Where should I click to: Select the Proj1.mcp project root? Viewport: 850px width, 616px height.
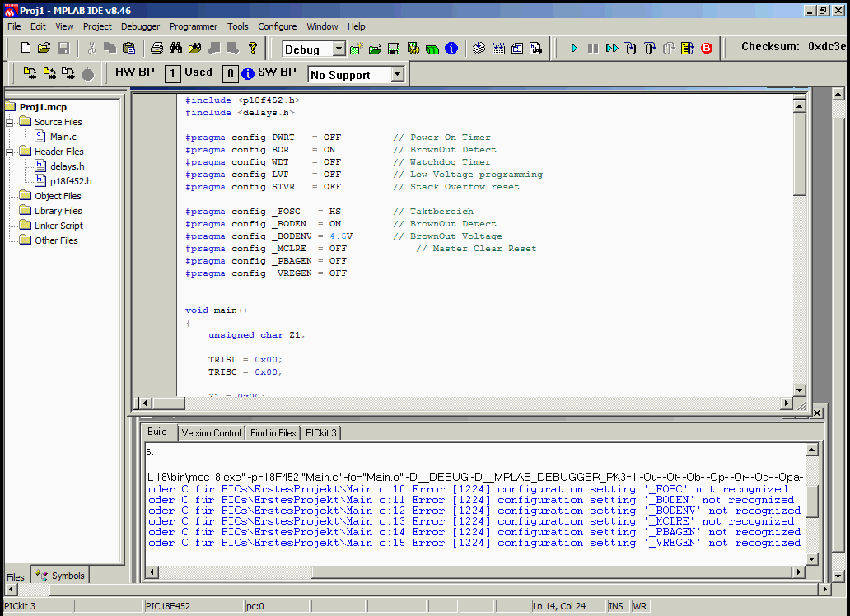(x=43, y=107)
